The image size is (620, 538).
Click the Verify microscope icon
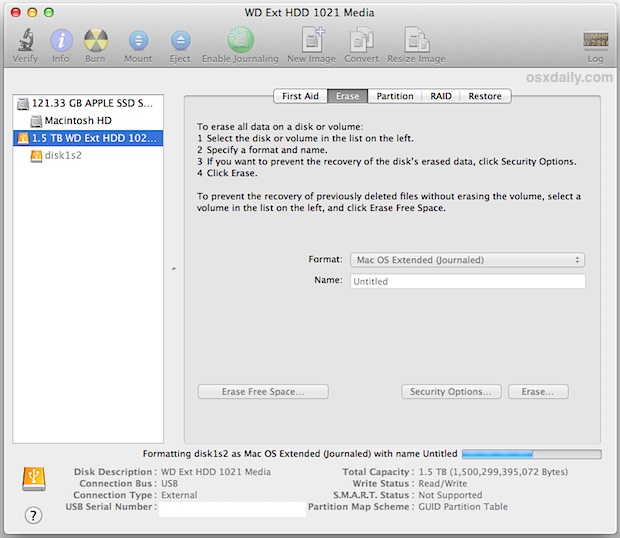coord(25,40)
